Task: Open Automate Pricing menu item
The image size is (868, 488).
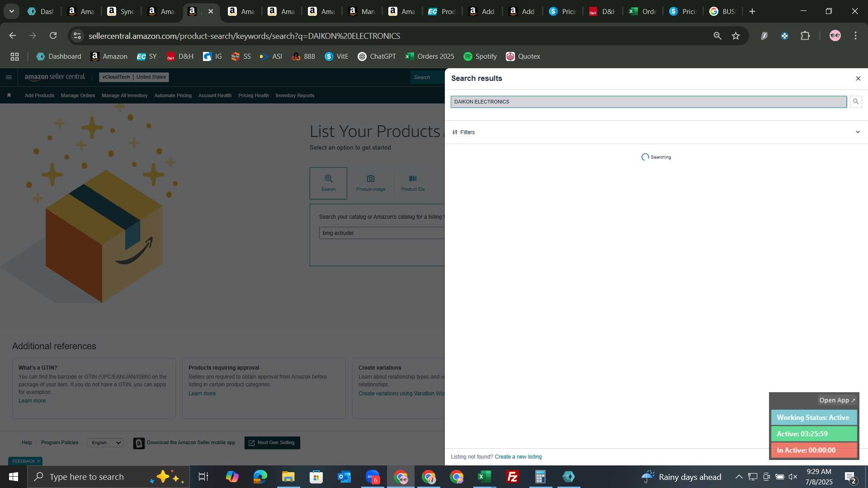Action: 173,95
